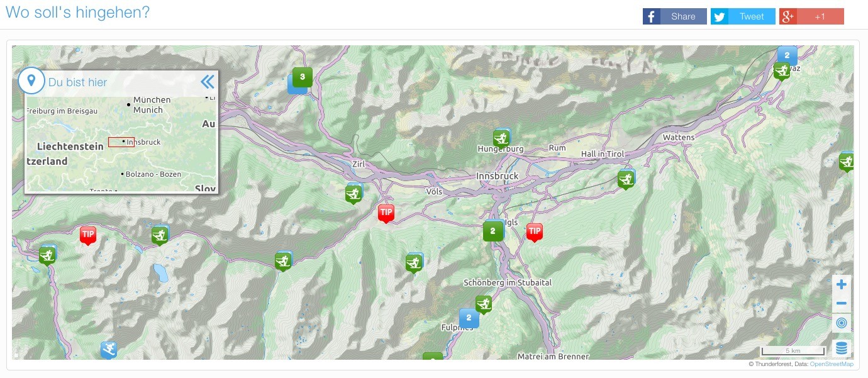Collapse the 'Du bist hier' overview panel
Screen dimensions: 868x378
click(207, 82)
